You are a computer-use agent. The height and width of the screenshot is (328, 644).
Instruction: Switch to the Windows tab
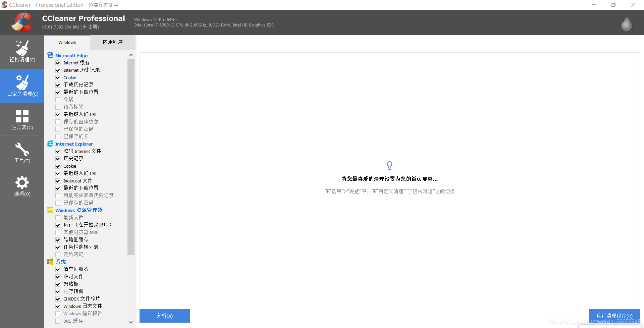point(67,42)
